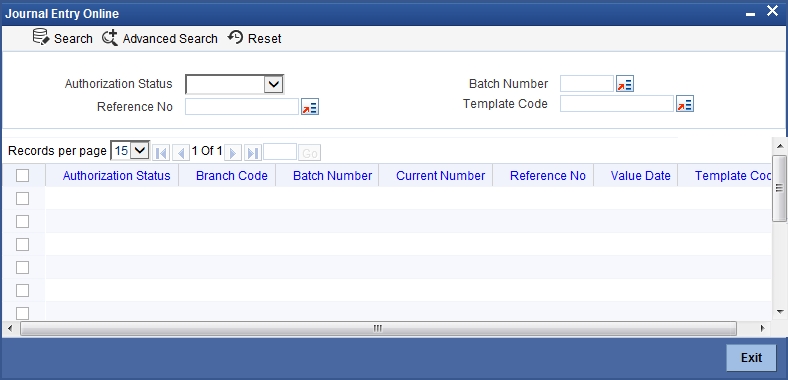Focus the Batch Number input field
This screenshot has height=380, width=788.
click(x=587, y=83)
